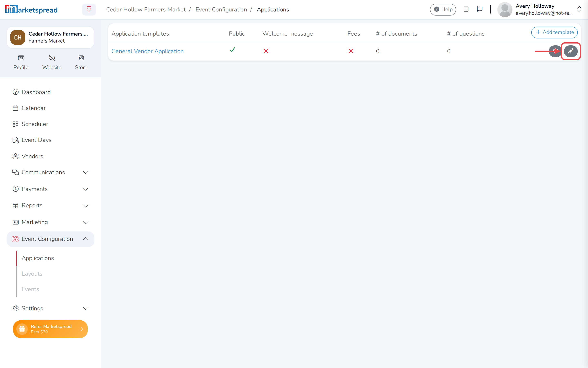Click the Marketing Ad icon
The height and width of the screenshot is (368, 588).
tap(16, 222)
